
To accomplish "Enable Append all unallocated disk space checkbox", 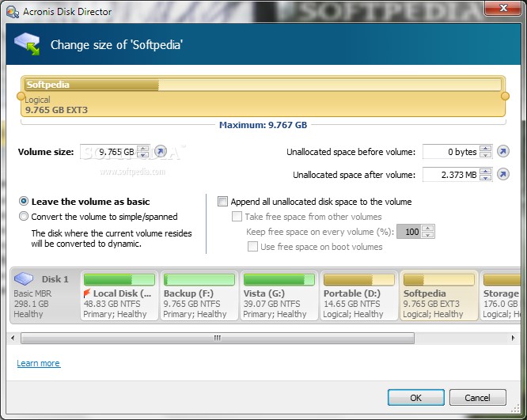I will coord(222,201).
